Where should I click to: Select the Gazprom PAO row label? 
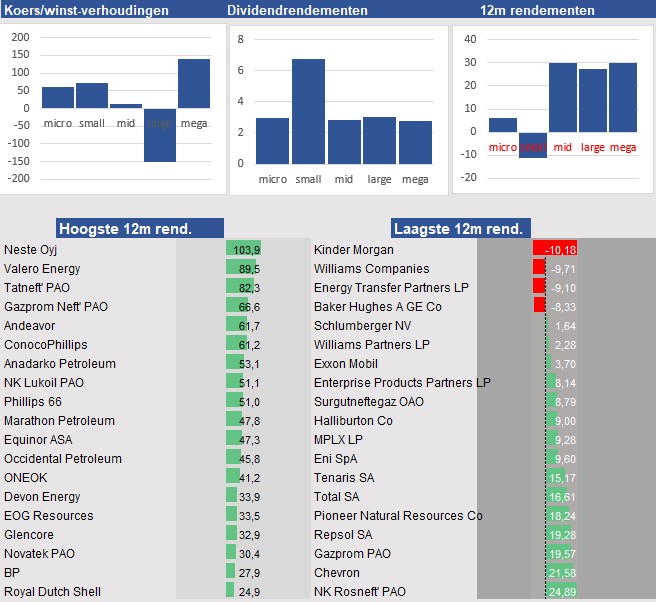pyautogui.click(x=352, y=553)
